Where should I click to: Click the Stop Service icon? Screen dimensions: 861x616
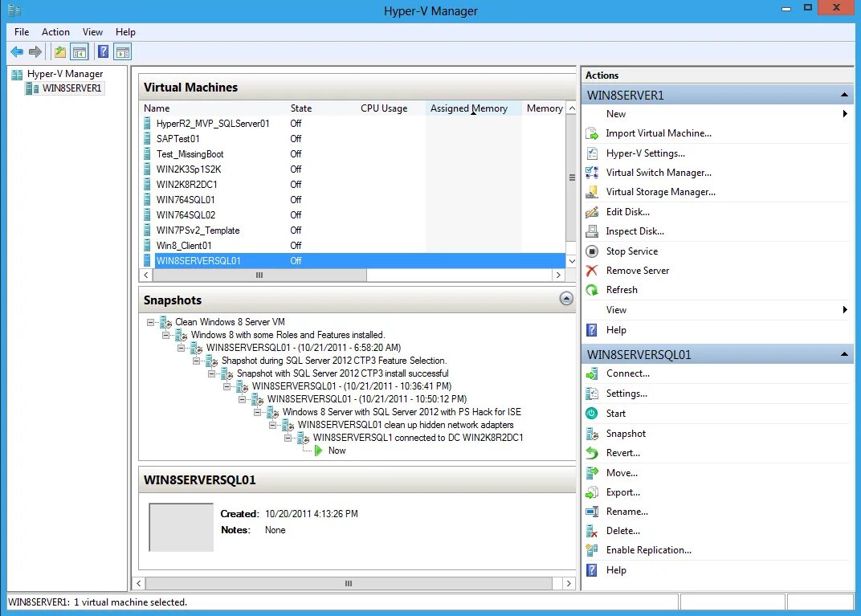(x=592, y=251)
